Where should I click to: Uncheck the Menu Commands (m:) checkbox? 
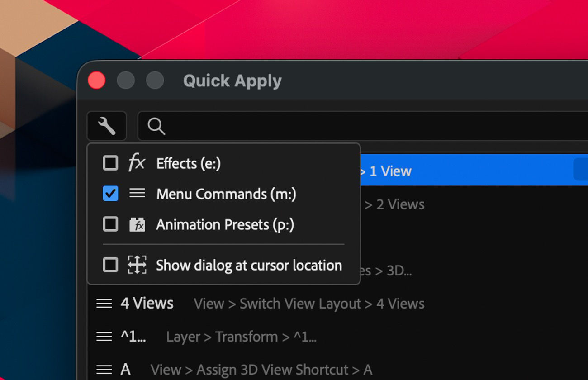[110, 194]
